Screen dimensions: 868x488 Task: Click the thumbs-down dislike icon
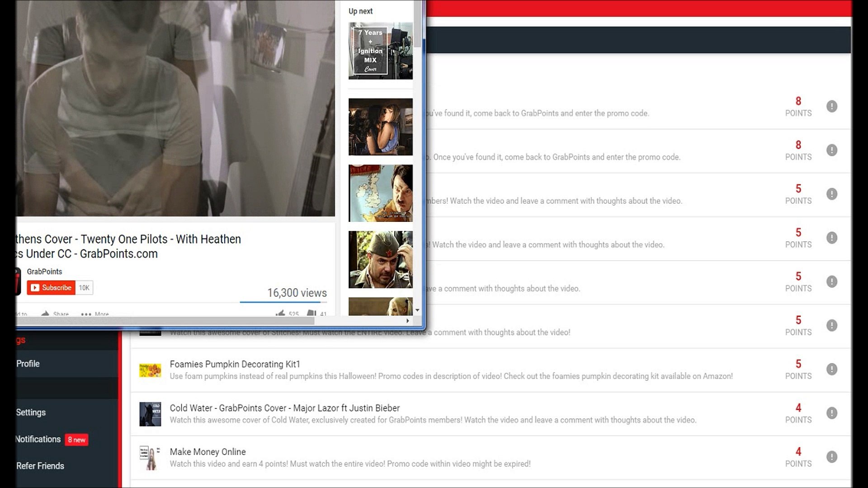click(x=311, y=313)
